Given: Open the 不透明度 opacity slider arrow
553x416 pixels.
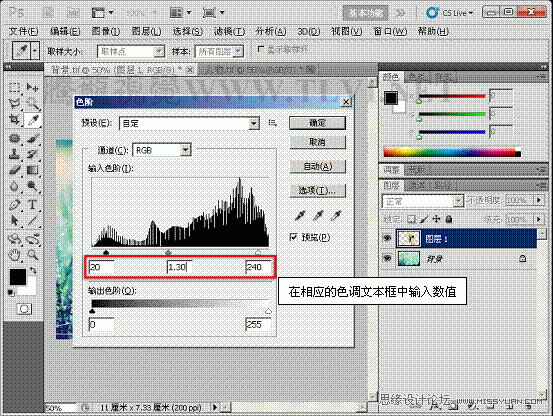Looking at the screenshot, I should point(539,200).
